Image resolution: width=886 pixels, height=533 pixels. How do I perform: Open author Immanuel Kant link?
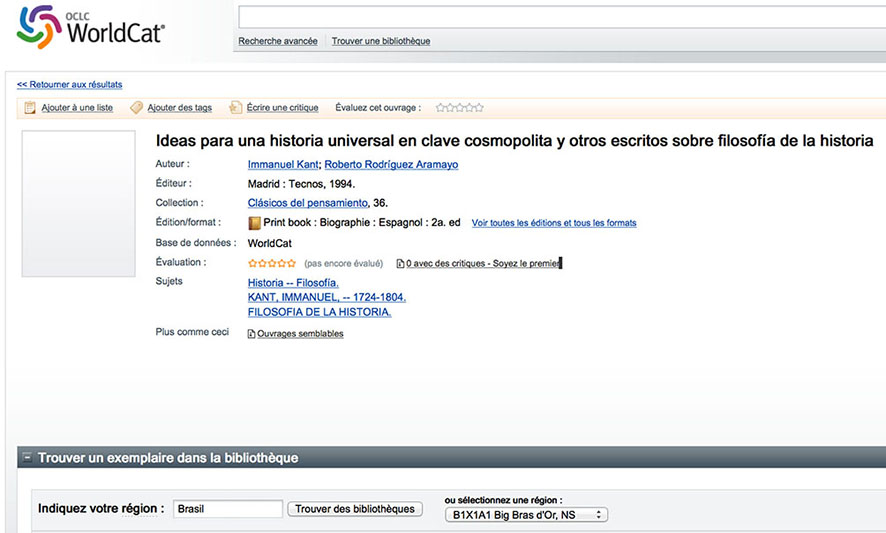pos(283,164)
